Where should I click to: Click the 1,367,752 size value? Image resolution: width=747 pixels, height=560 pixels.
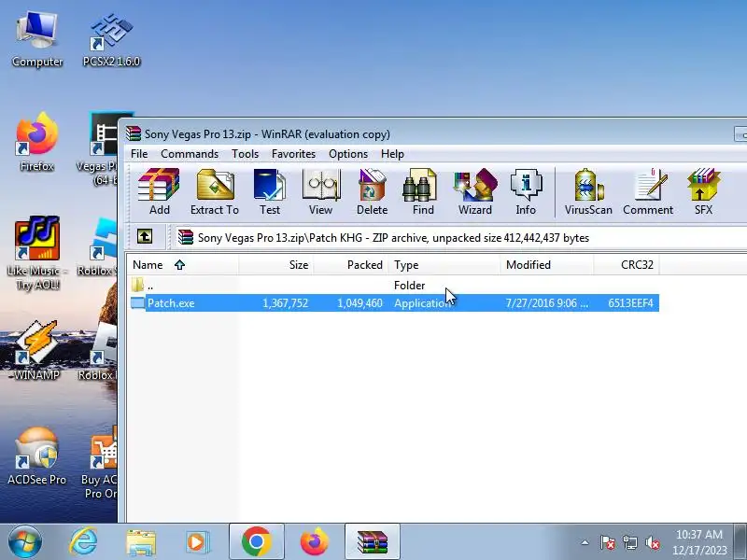(x=285, y=303)
